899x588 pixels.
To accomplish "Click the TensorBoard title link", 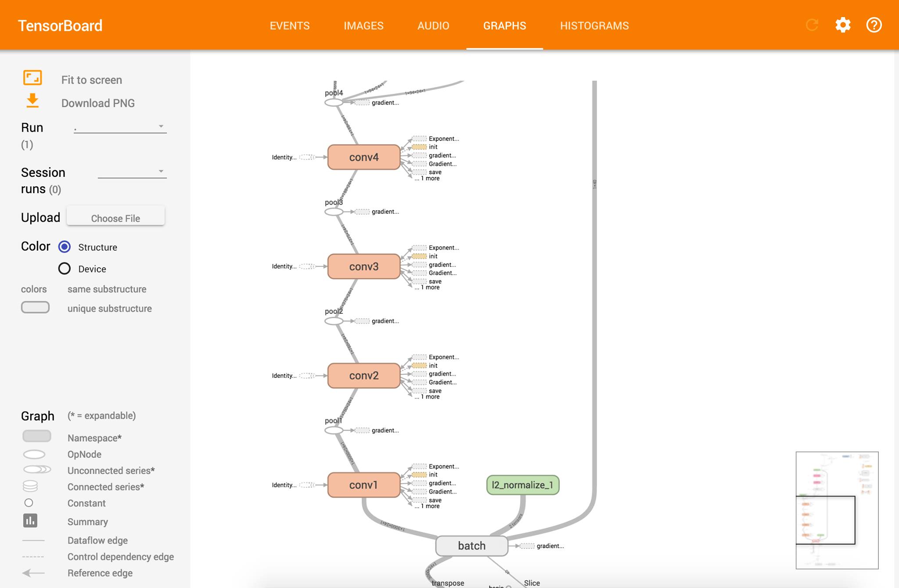I will tap(60, 25).
